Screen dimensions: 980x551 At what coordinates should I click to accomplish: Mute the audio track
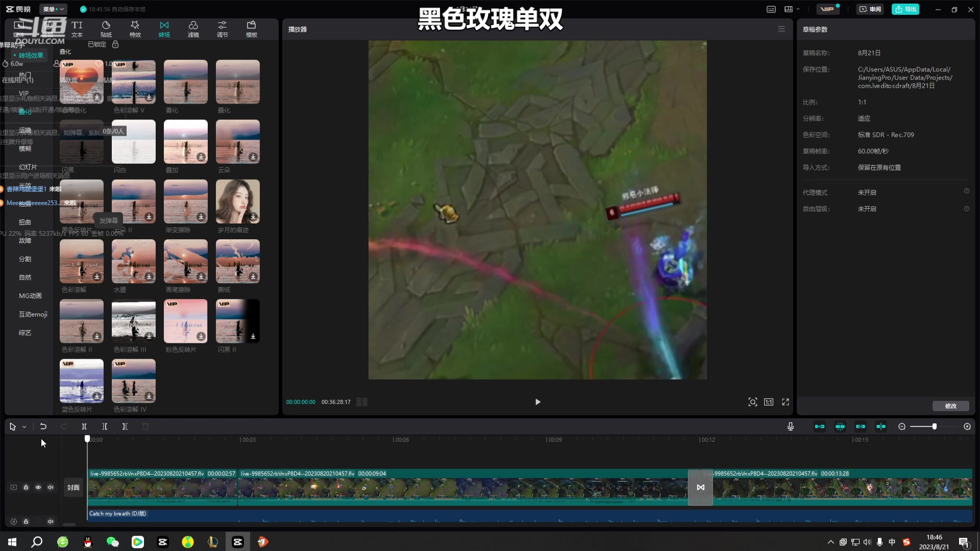tap(51, 521)
